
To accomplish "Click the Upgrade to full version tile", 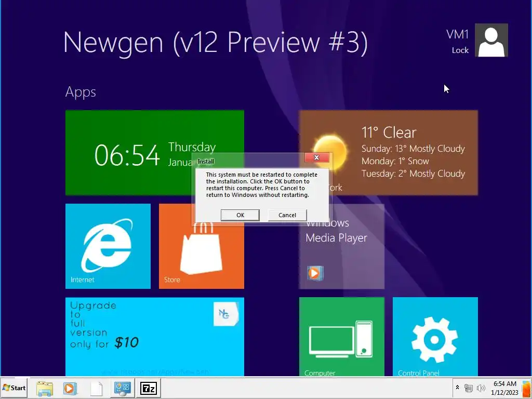I will [155, 337].
